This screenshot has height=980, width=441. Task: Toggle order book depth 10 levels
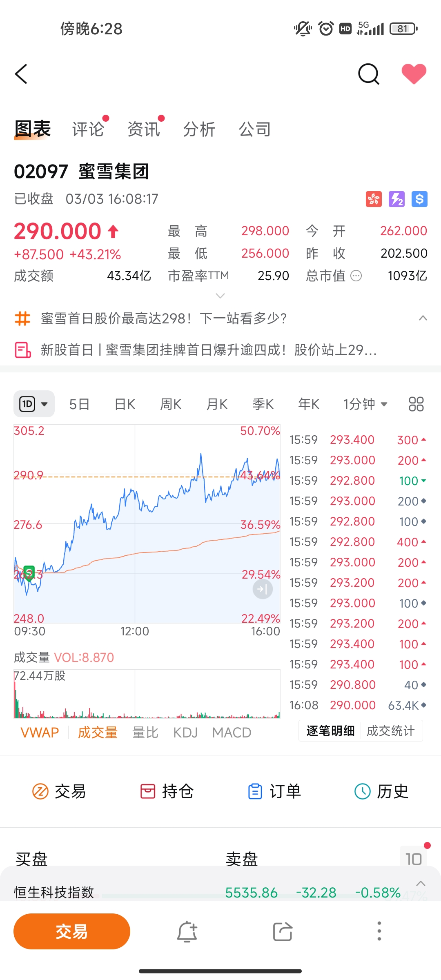pyautogui.click(x=413, y=859)
